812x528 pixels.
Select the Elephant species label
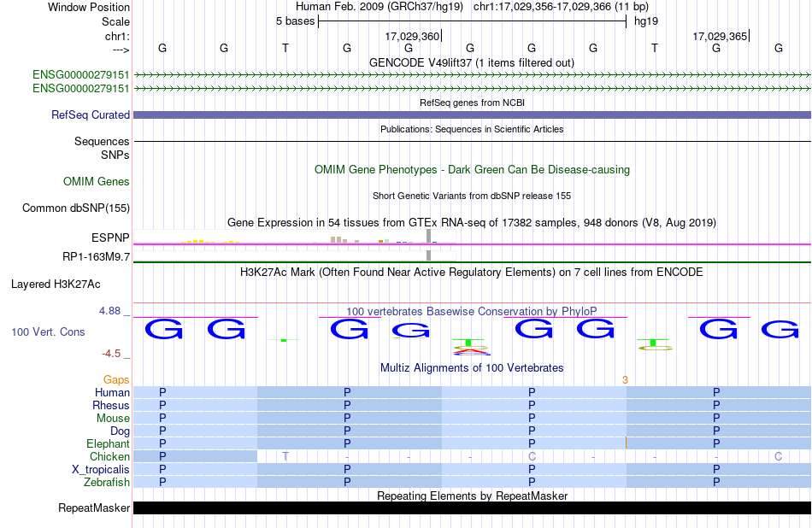click(x=109, y=443)
